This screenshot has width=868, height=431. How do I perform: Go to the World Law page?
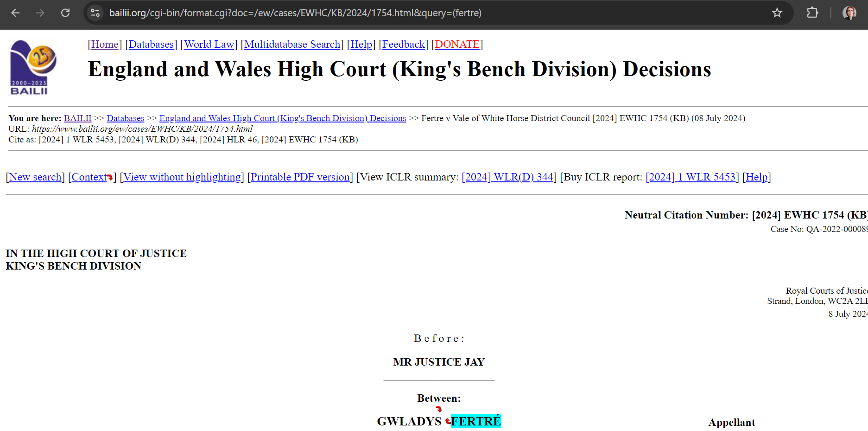[209, 44]
